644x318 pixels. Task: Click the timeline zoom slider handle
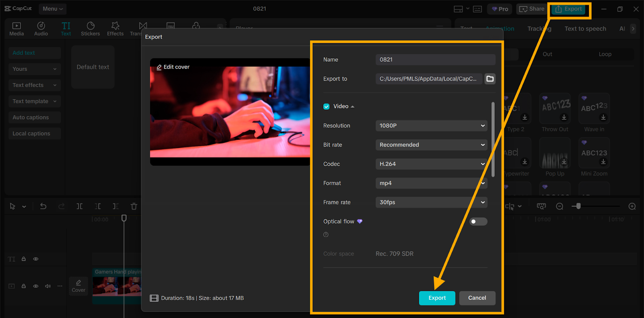click(x=578, y=206)
